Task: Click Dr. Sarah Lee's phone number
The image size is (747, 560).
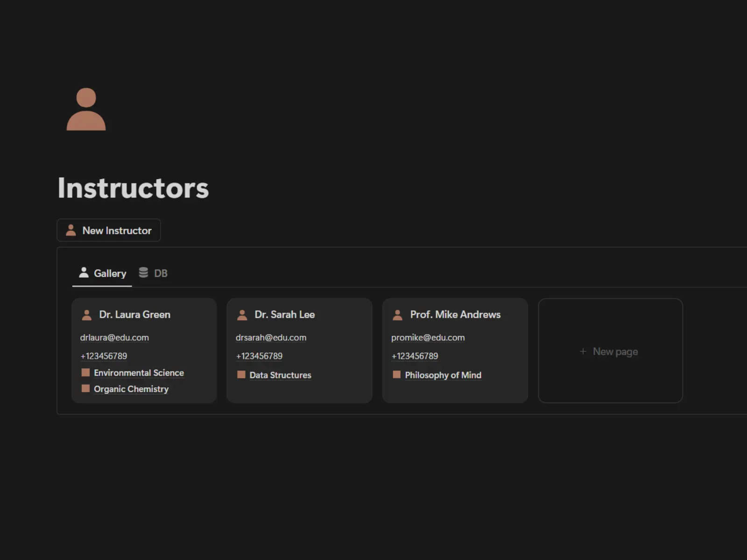Action: pyautogui.click(x=259, y=356)
